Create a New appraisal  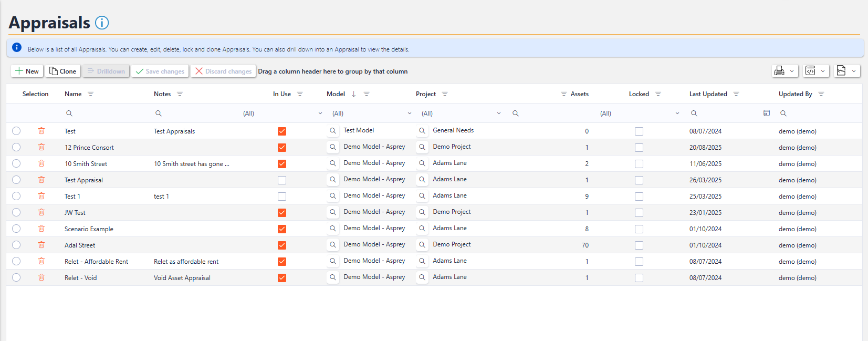(x=27, y=71)
